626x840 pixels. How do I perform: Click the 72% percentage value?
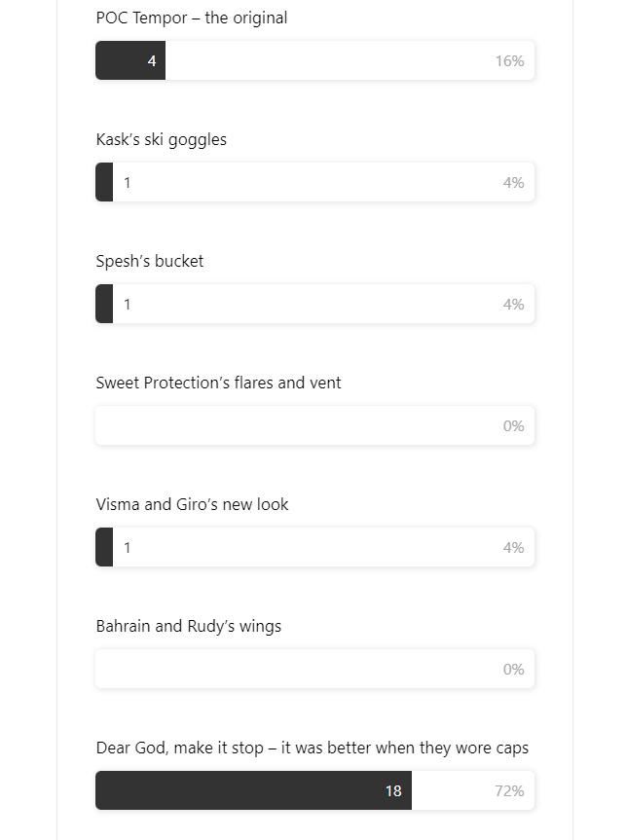pos(509,790)
